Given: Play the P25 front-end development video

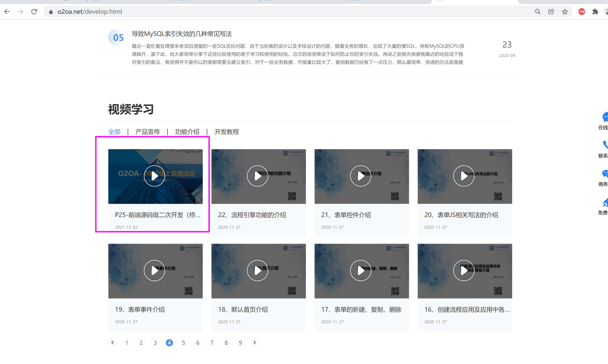Looking at the screenshot, I should coord(154,176).
